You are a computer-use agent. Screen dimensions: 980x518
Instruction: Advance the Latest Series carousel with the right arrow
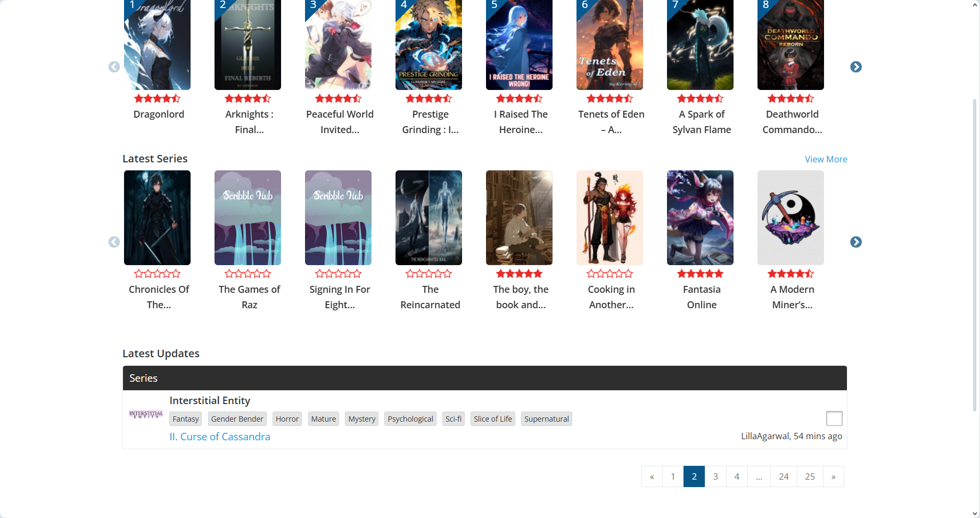click(x=856, y=242)
